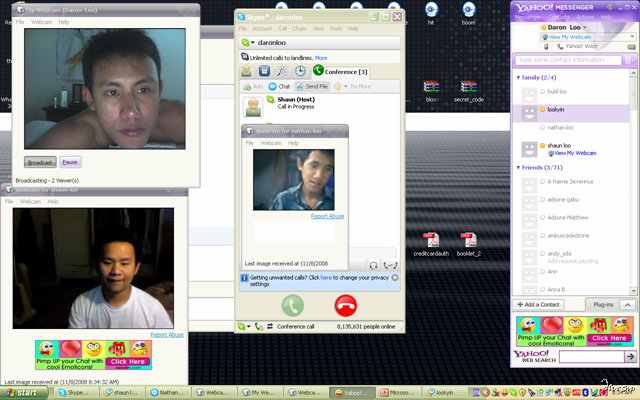Collapse the Family (2/4) group
Screen dimensions: 640x400
pos(518,78)
